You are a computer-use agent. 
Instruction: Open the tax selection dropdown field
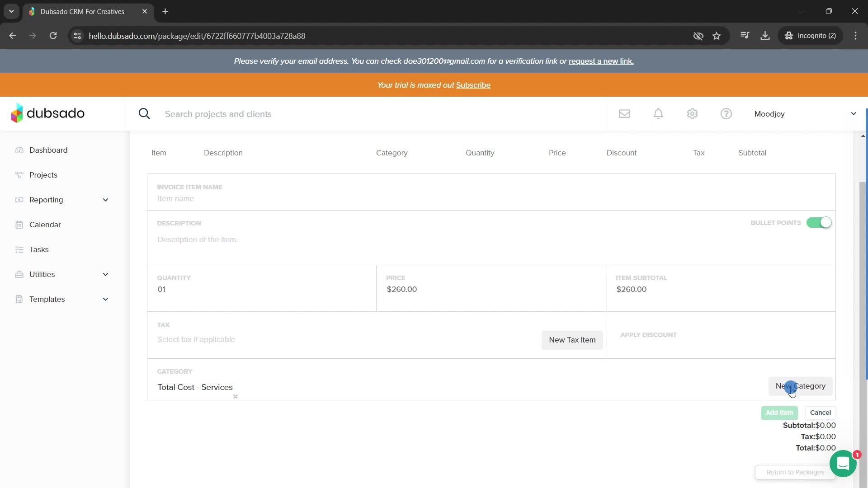[346, 340]
